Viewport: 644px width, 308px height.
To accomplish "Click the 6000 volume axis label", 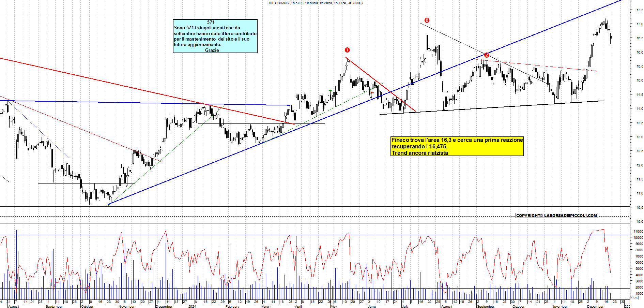I will [x=639, y=263].
